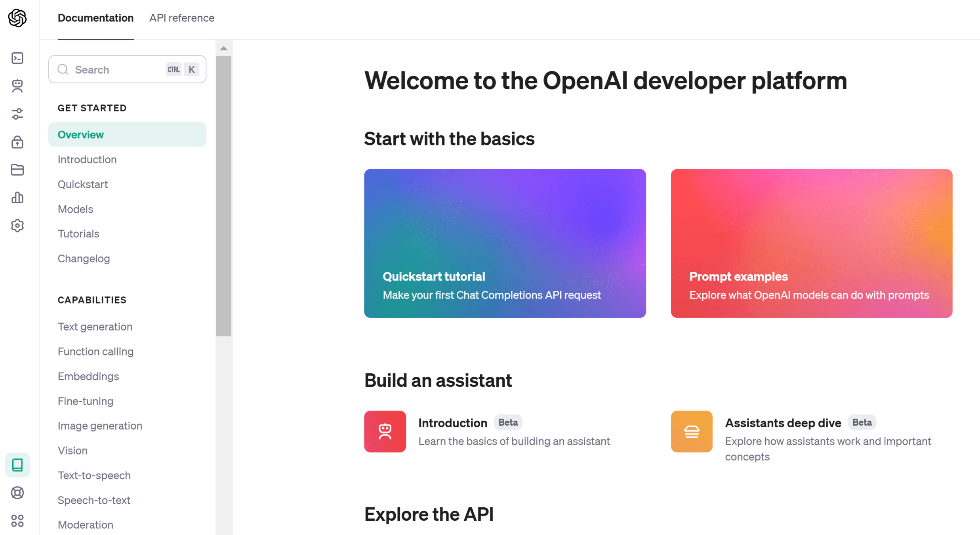
Task: Open the four-circles apps icon
Action: pos(17,521)
